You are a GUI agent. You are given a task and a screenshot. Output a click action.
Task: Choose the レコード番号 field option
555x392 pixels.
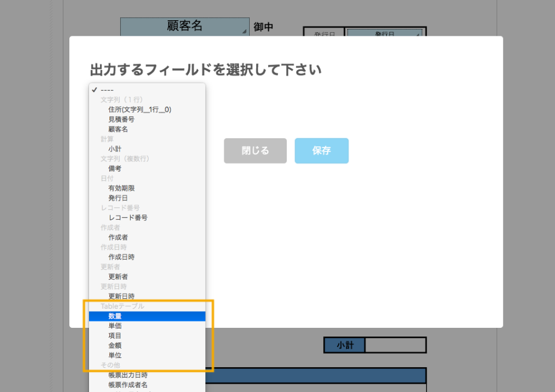128,217
